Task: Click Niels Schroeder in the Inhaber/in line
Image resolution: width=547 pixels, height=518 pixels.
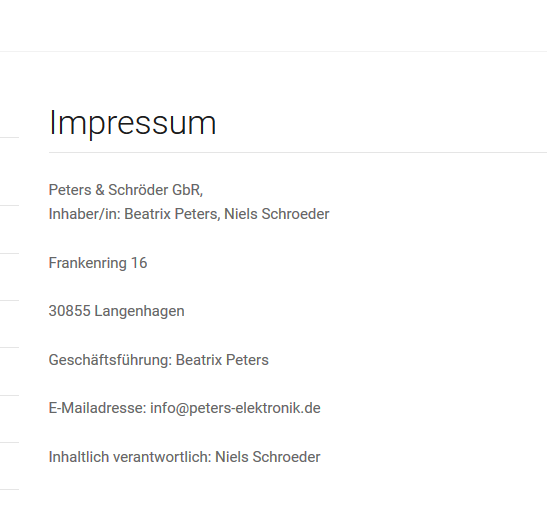Action: coord(277,214)
